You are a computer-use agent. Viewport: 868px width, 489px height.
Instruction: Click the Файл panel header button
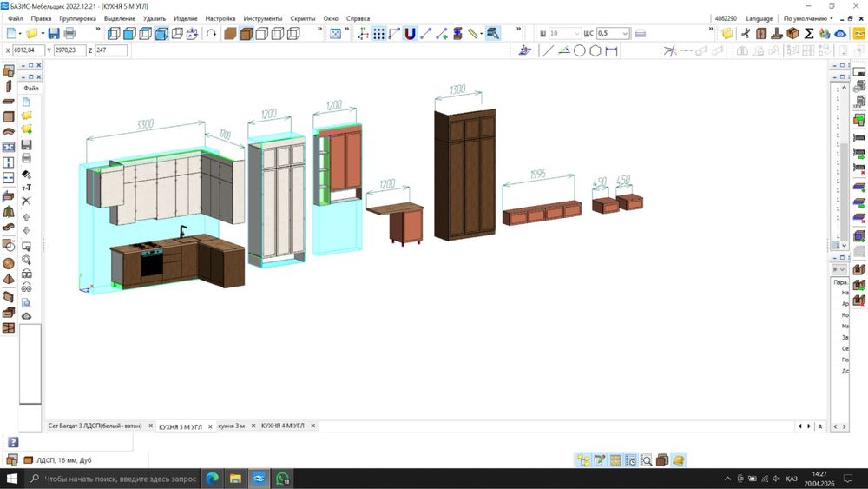pos(31,89)
